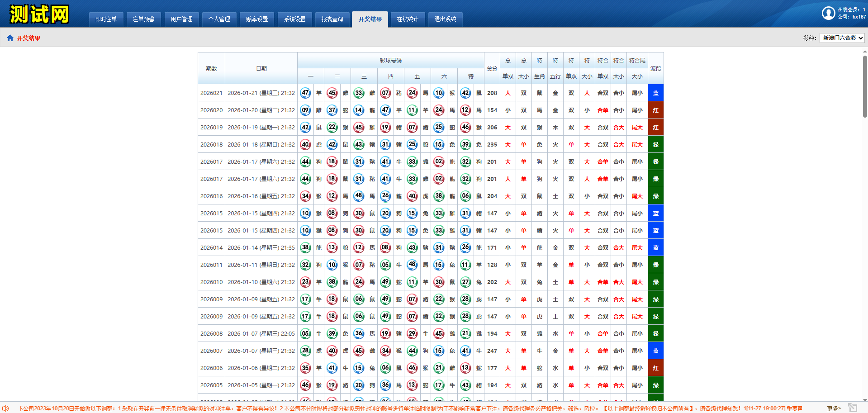Click the 更多> link in the notice bar

[834, 408]
